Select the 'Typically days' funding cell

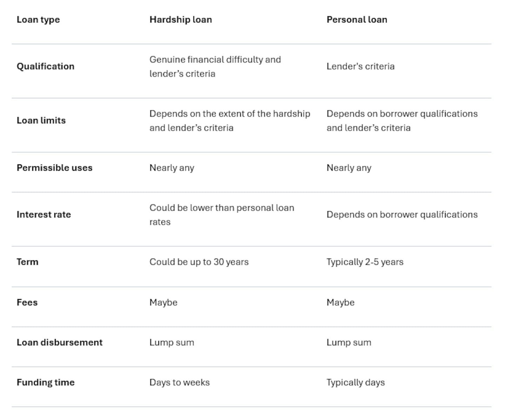[x=356, y=382]
